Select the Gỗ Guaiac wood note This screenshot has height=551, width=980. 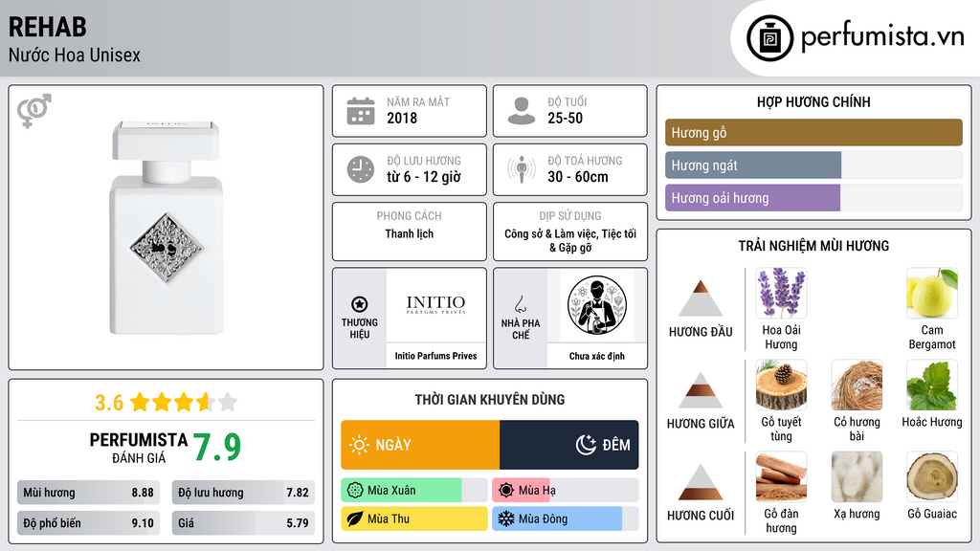pyautogui.click(x=932, y=476)
